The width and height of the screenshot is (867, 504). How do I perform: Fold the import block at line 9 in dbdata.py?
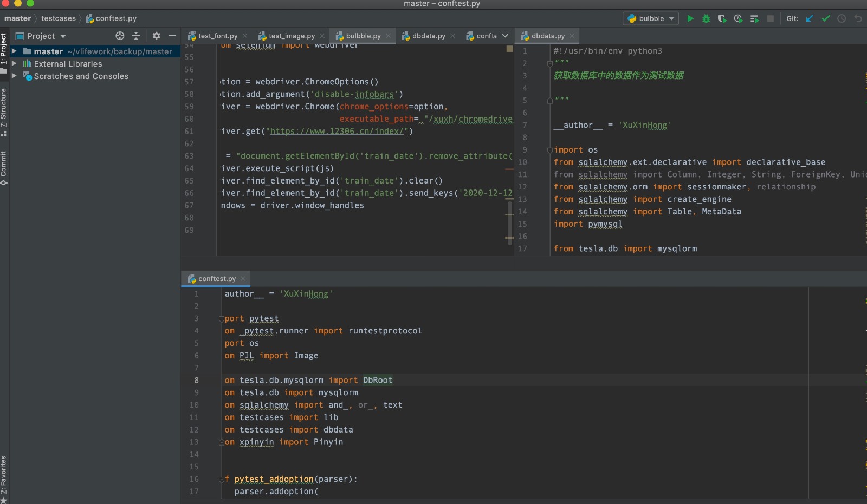(549, 150)
